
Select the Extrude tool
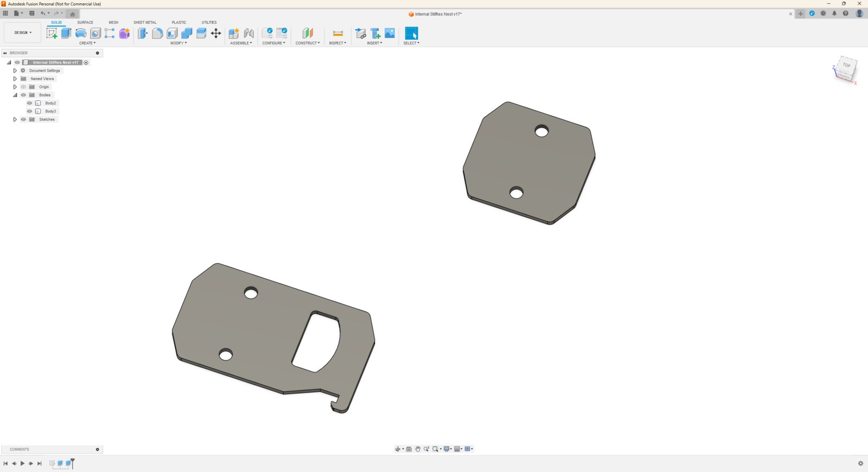[x=66, y=33]
